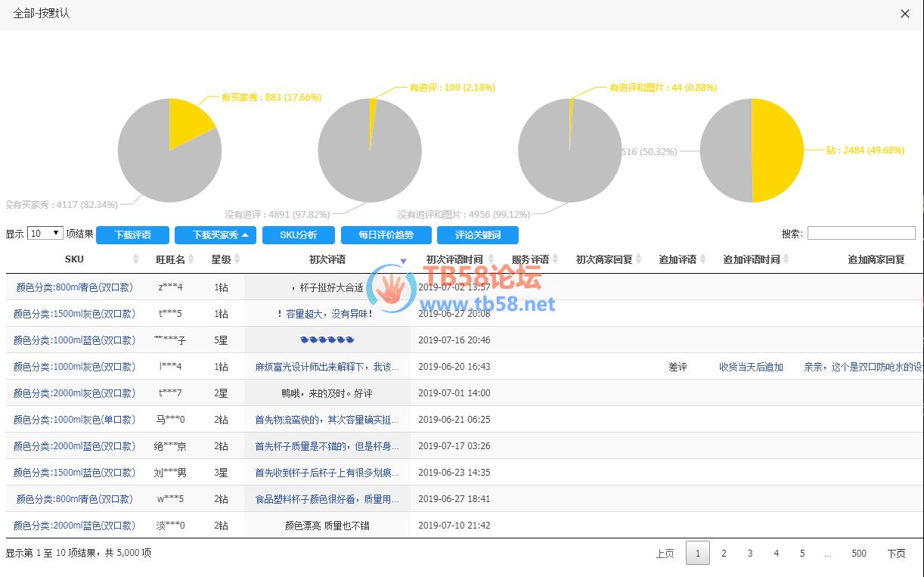Open 评论关键词 keywords
Viewport: 924px width, 577px height.
478,235
